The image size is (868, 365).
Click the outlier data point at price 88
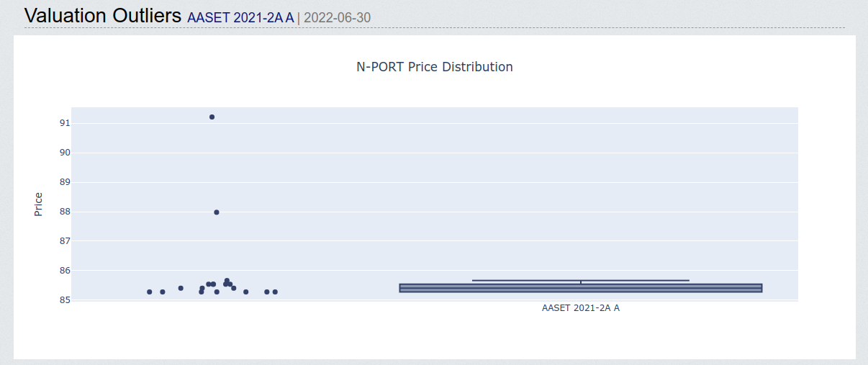[x=217, y=212]
